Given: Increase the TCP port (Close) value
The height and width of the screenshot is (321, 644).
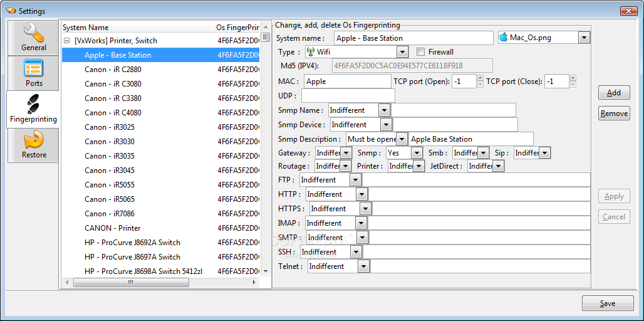Looking at the screenshot, I should click(573, 78).
